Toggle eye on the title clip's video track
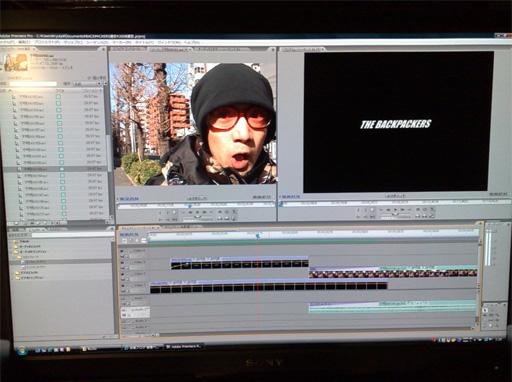512x382 pixels. point(123,263)
